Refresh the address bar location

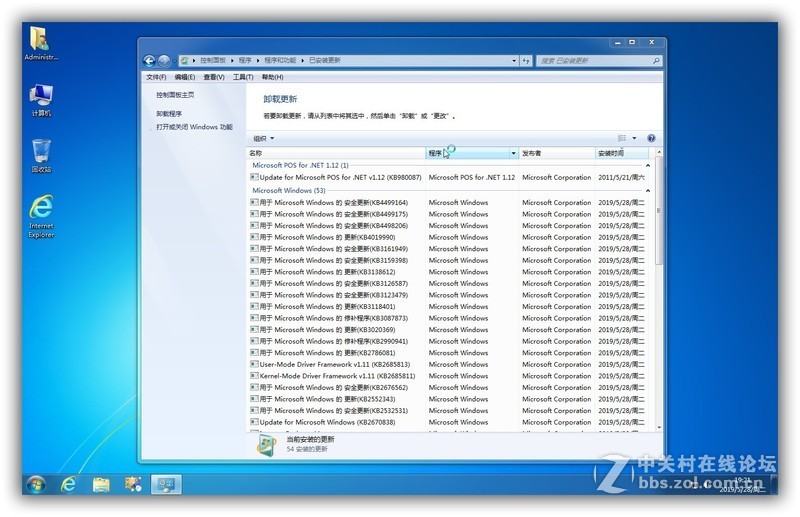pyautogui.click(x=526, y=61)
